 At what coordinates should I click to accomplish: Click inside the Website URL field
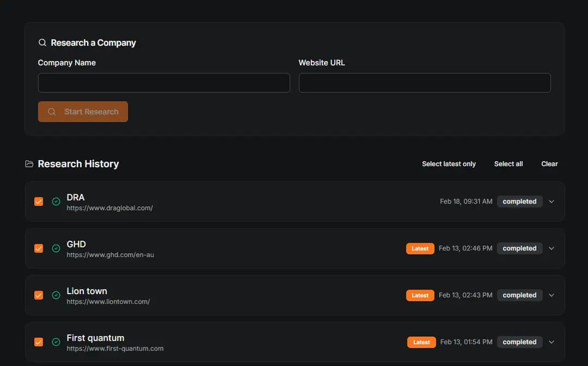tap(425, 82)
